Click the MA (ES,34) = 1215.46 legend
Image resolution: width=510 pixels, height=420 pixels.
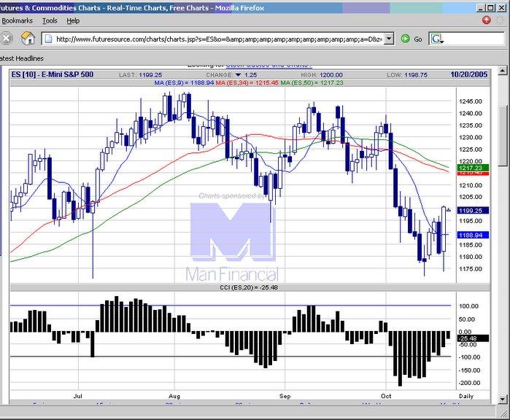click(x=247, y=83)
